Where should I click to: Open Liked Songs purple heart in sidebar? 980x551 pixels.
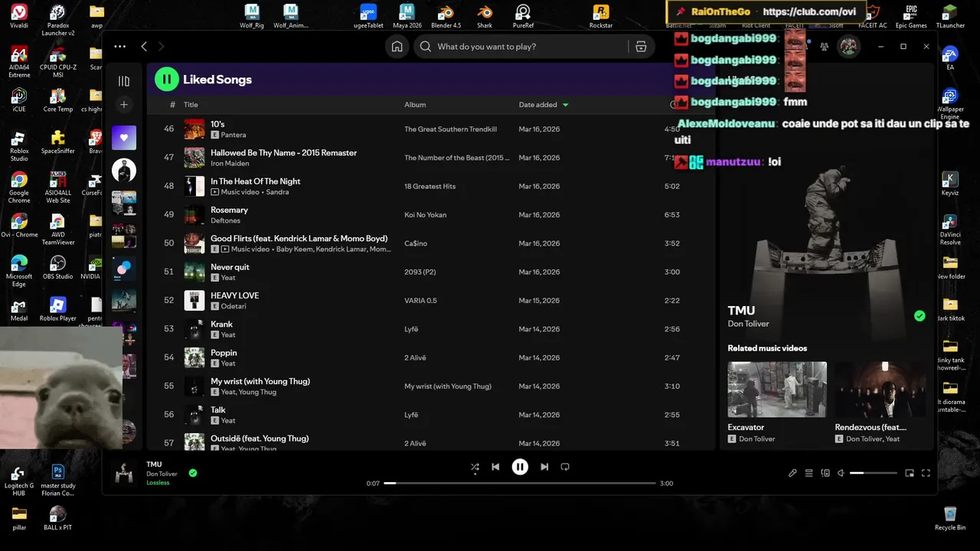[124, 138]
